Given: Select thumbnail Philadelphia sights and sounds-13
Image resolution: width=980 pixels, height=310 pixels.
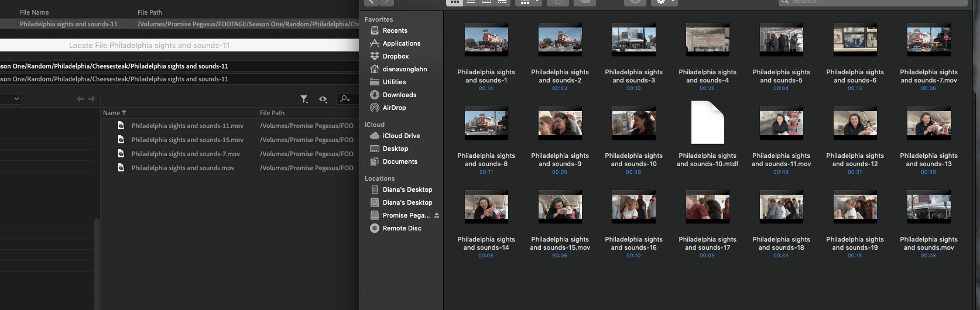Looking at the screenshot, I should point(929,123).
